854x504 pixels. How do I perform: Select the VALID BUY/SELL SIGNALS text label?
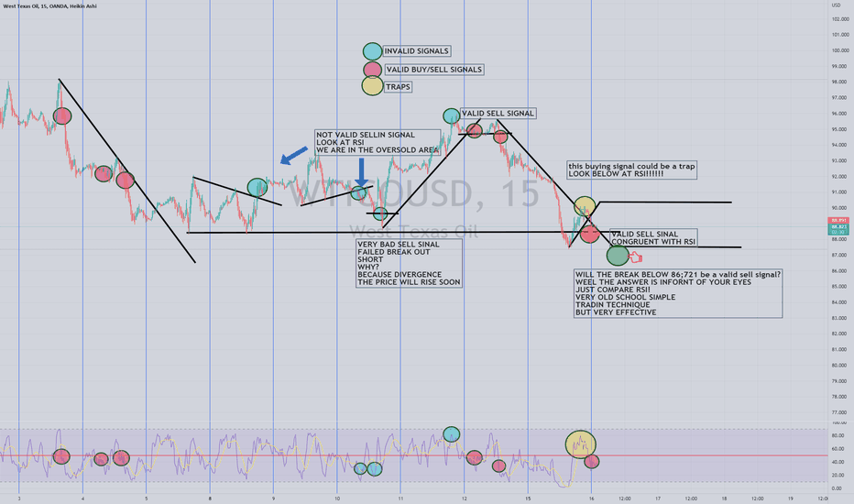click(434, 70)
